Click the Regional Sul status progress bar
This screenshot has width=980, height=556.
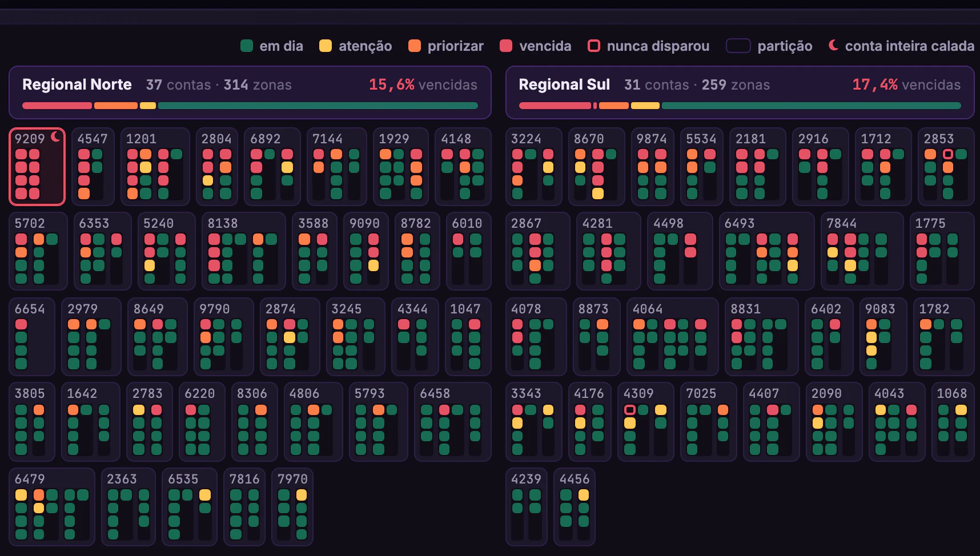pos(740,106)
